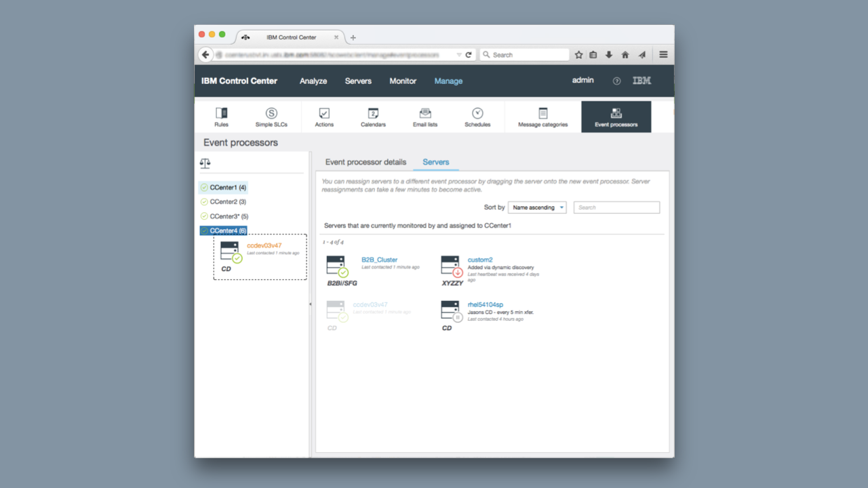Select the IBM Control Center browser tab

click(x=291, y=37)
